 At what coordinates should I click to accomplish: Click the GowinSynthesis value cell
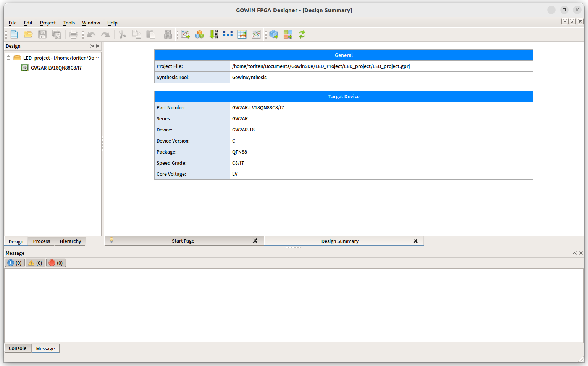pyautogui.click(x=381, y=77)
